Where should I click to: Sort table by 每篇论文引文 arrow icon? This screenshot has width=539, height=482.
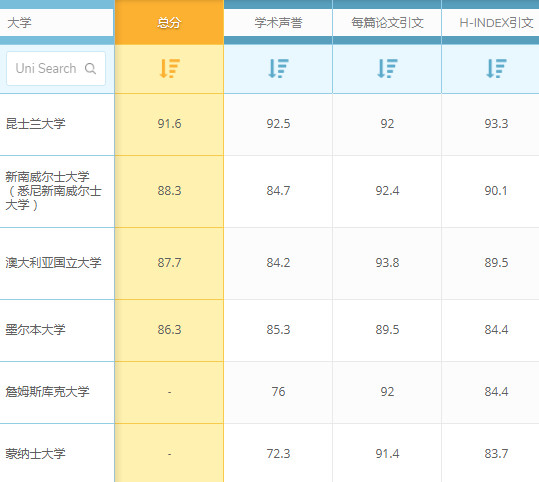[387, 68]
